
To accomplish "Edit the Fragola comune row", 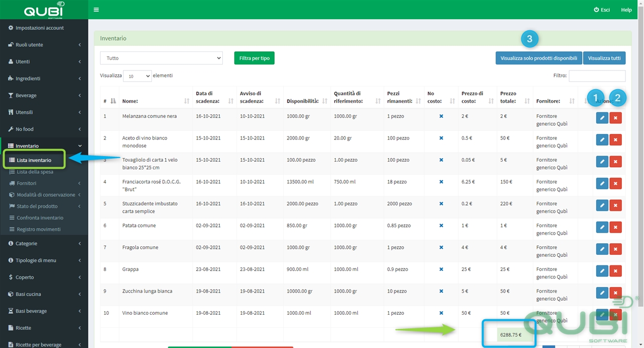I will (x=602, y=249).
